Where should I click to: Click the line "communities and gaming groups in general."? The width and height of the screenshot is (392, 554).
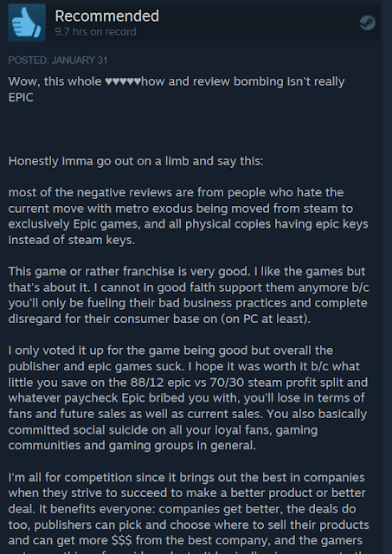click(x=132, y=446)
